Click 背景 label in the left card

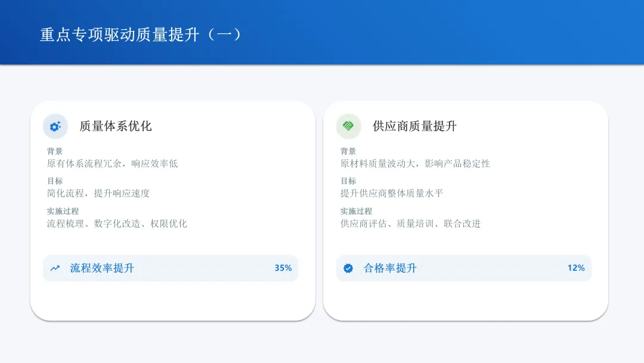[x=55, y=151]
